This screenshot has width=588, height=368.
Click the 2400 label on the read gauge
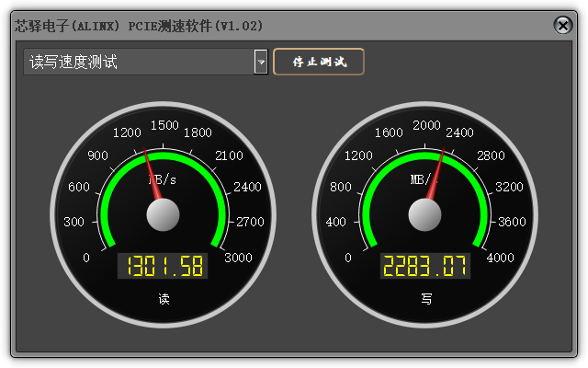pos(247,187)
